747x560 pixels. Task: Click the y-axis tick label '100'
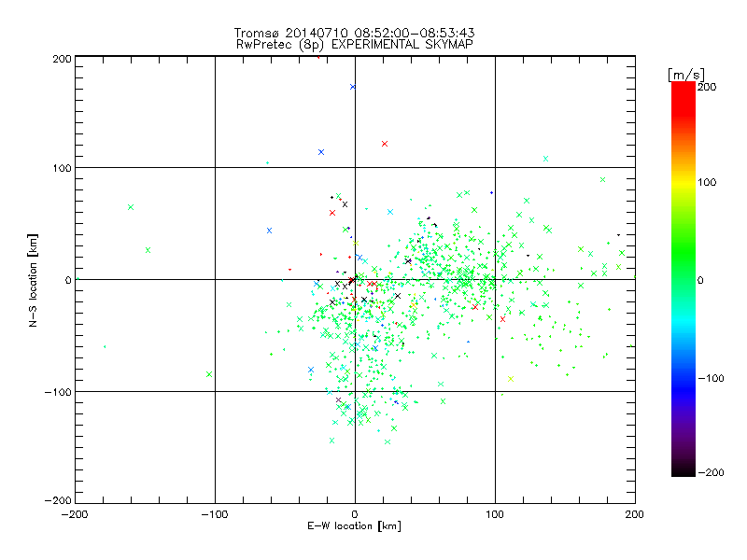click(x=62, y=168)
